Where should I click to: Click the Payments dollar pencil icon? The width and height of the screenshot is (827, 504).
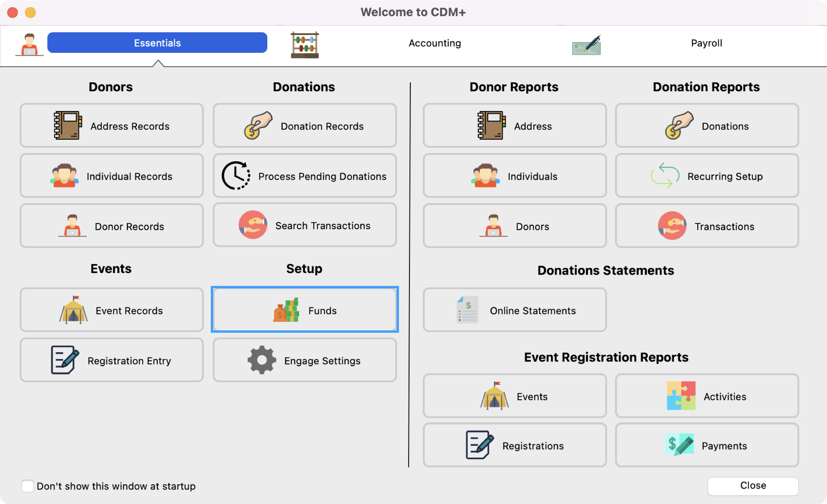click(x=679, y=445)
